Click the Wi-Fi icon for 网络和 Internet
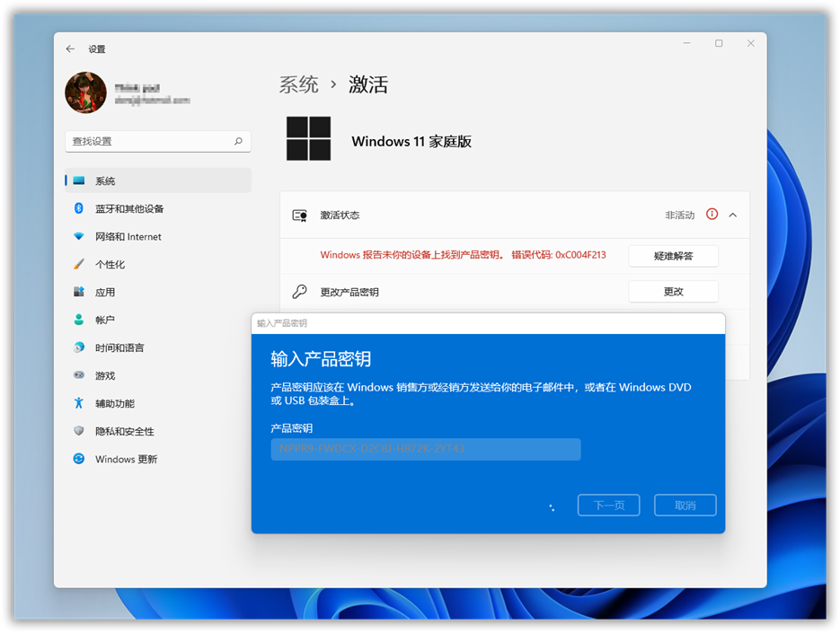The width and height of the screenshot is (840, 633). coord(79,236)
